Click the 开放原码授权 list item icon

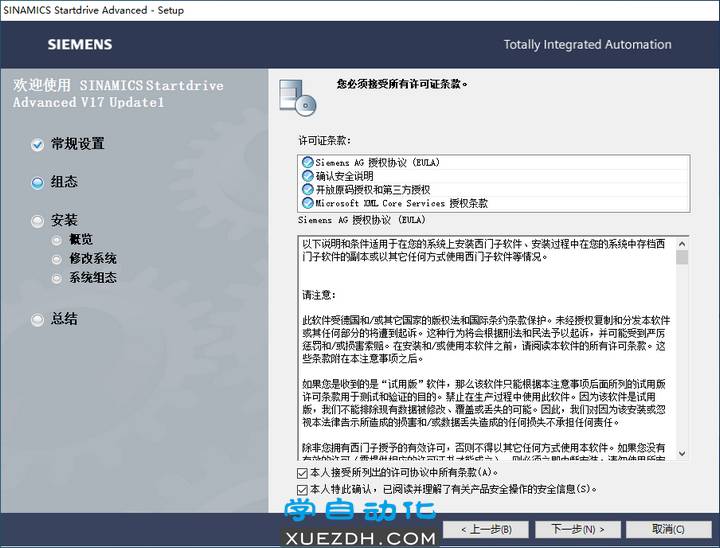pyautogui.click(x=307, y=189)
